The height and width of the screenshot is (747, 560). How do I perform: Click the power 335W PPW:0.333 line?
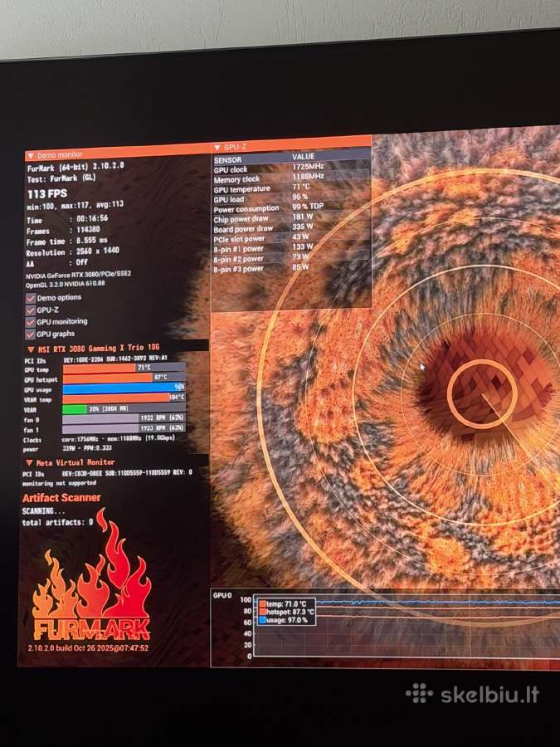[68, 448]
